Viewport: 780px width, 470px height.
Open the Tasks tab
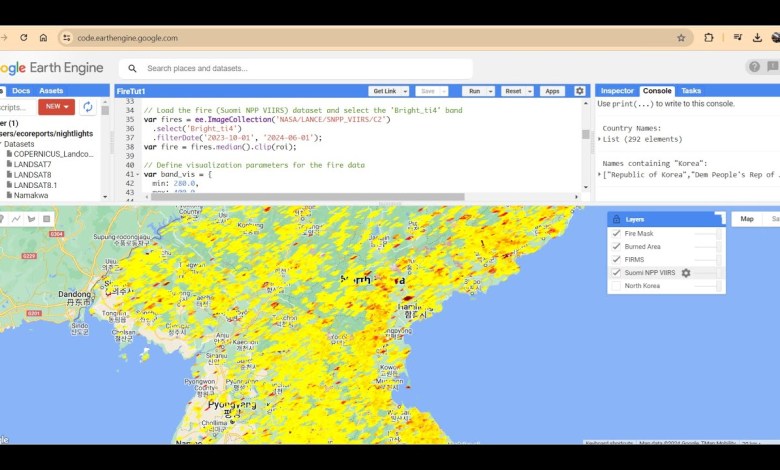[691, 91]
